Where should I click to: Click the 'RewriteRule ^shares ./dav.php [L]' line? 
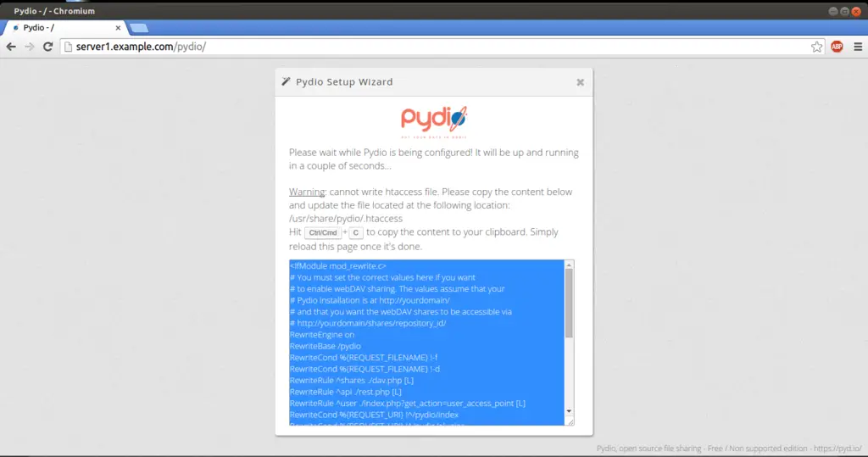pos(352,381)
